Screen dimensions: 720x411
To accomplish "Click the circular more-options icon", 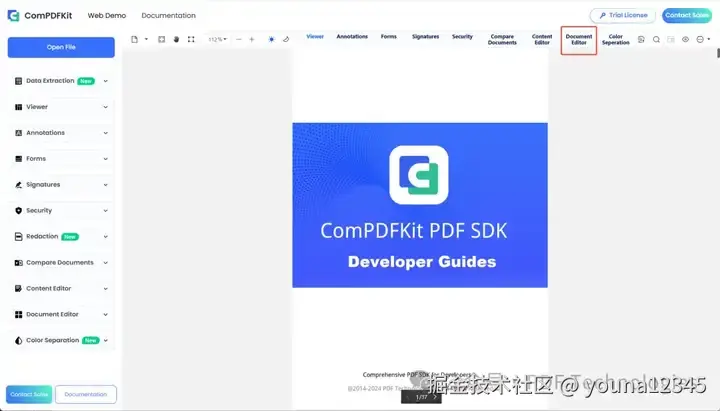I will click(700, 39).
